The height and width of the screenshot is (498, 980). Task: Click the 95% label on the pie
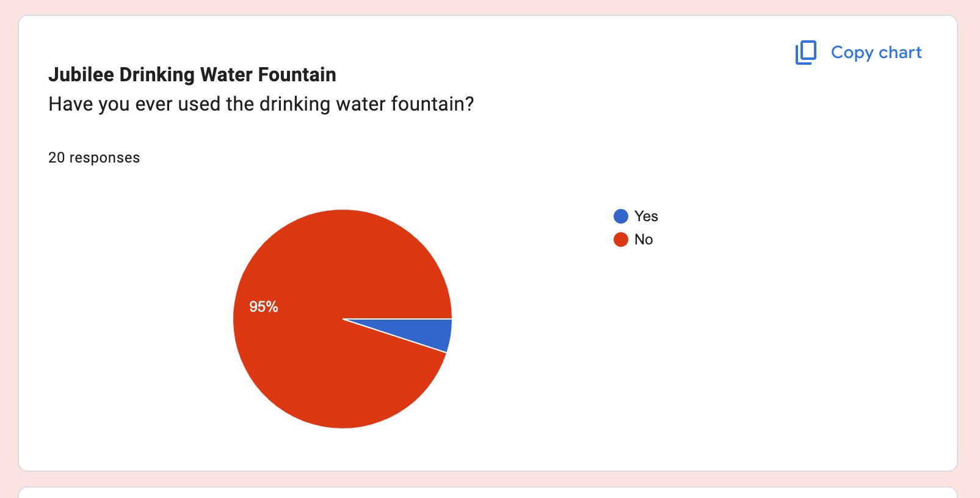pyautogui.click(x=264, y=307)
